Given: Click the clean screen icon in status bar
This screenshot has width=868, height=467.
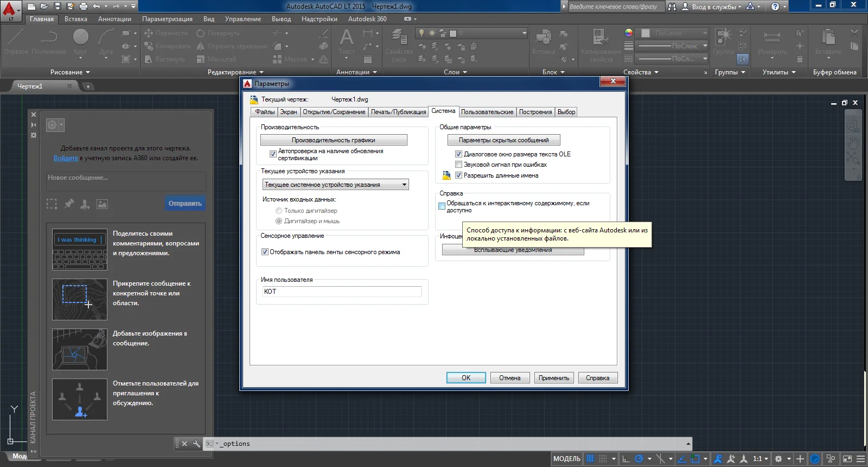Looking at the screenshot, I should click(x=847, y=459).
